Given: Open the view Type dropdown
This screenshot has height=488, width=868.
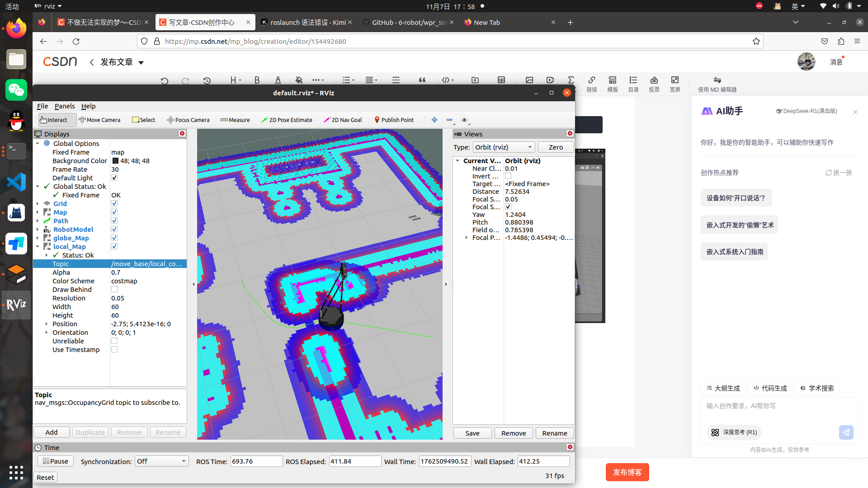Looking at the screenshot, I should (x=504, y=147).
